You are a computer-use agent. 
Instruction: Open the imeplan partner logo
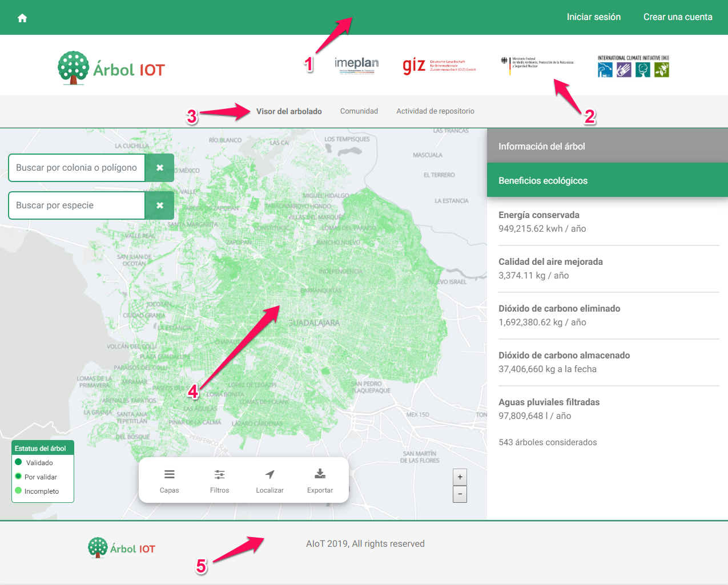click(357, 65)
